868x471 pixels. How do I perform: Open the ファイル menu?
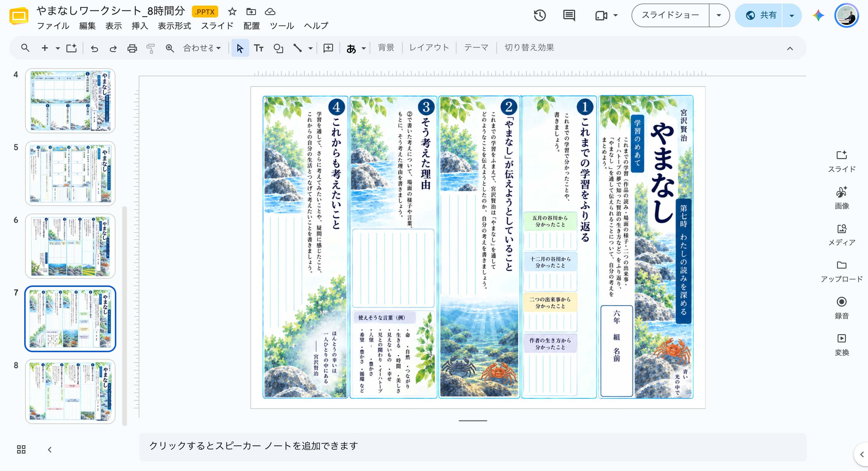tap(53, 26)
